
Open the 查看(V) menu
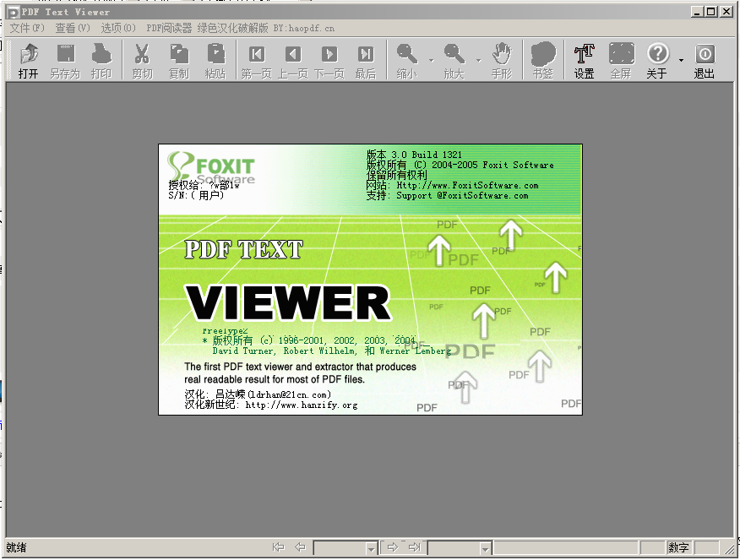tap(72, 29)
